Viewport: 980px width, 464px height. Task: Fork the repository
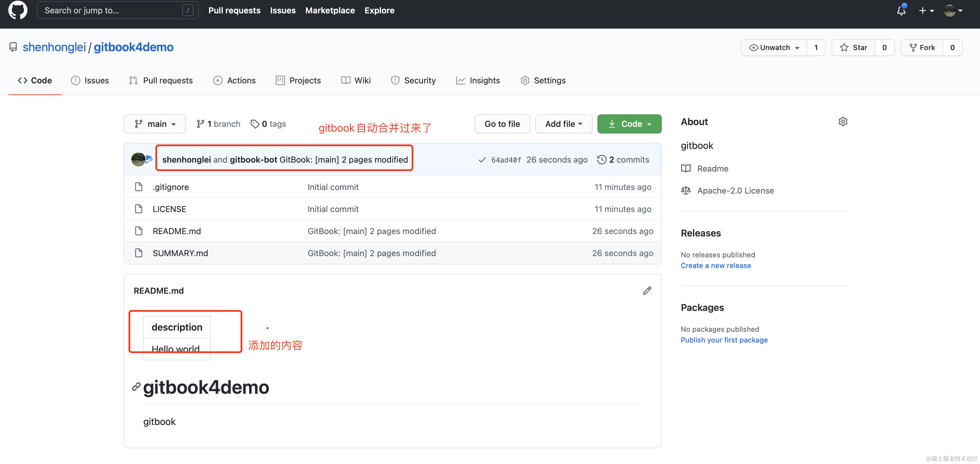(x=922, y=48)
